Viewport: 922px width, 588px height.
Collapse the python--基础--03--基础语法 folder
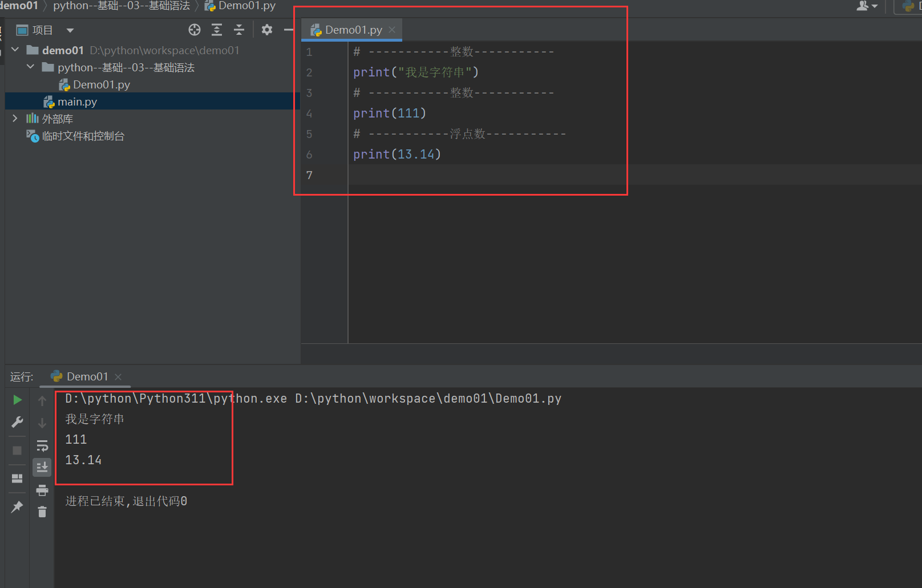30,67
